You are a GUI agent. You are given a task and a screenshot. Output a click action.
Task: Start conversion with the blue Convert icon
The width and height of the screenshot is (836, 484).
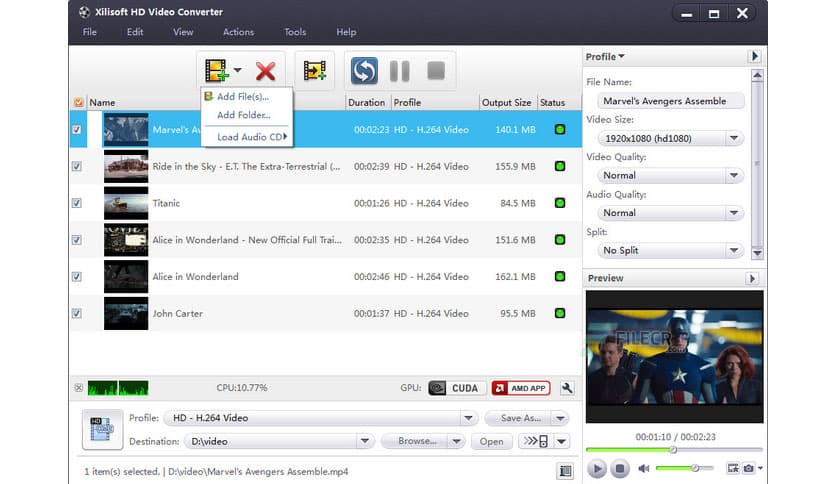364,70
